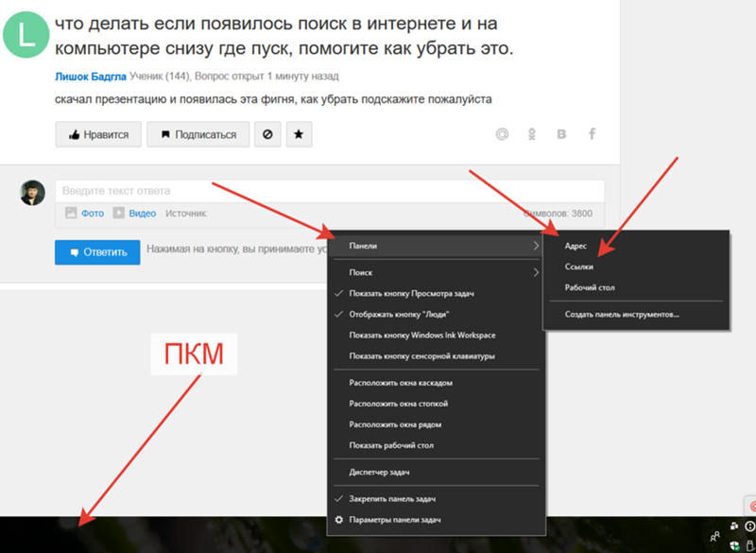Open the Лишок Багдла profile link
Image resolution: width=756 pixels, height=553 pixels.
click(x=91, y=77)
